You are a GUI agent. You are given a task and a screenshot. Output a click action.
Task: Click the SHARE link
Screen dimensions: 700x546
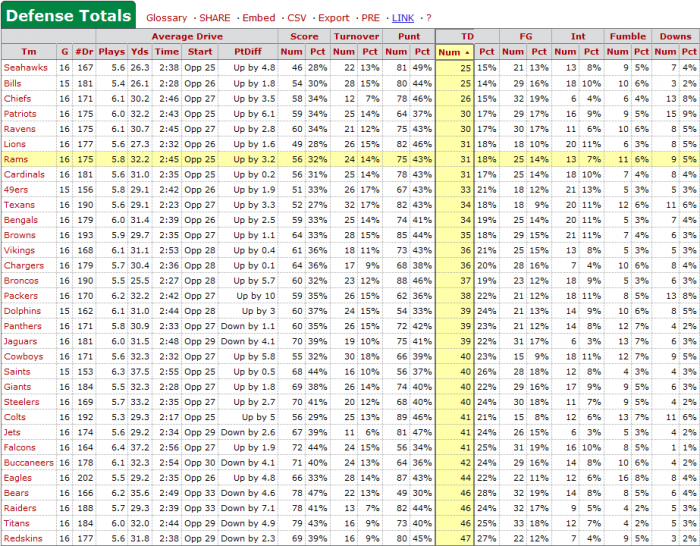[215, 18]
